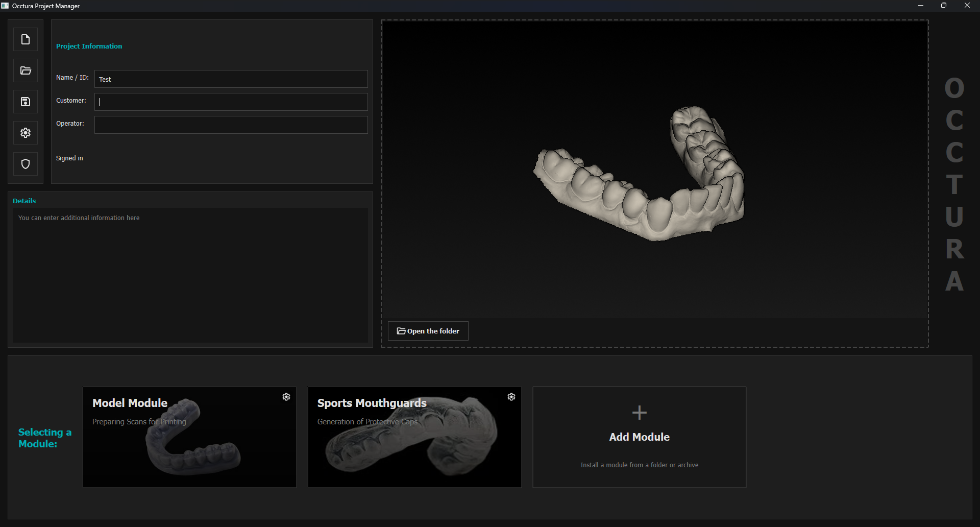Click the shield license icon in sidebar
This screenshot has width=980, height=527.
coord(26,164)
